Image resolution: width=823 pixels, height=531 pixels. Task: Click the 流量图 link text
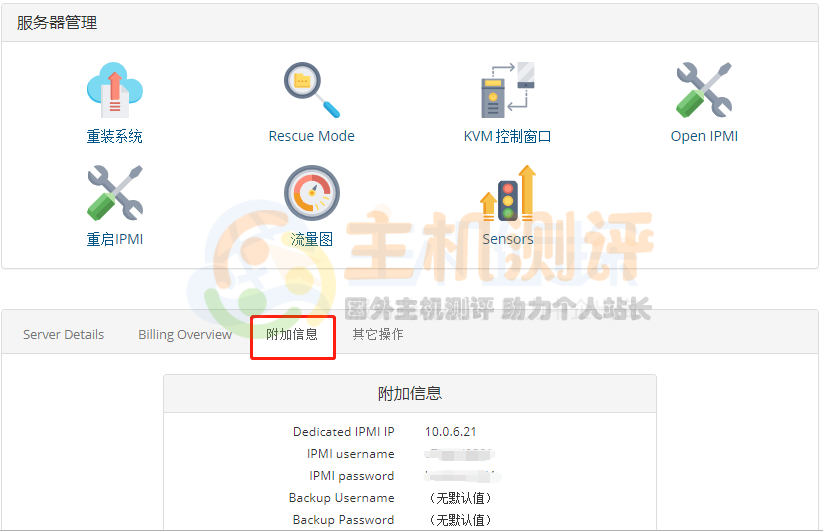pyautogui.click(x=312, y=239)
